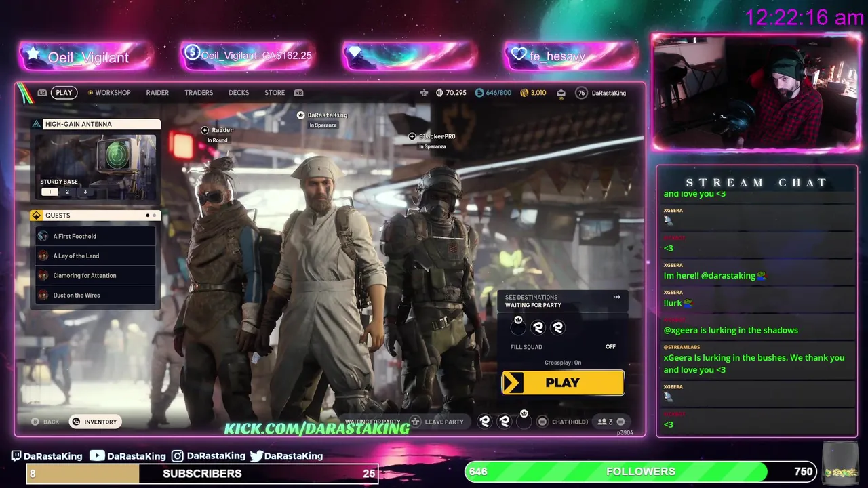The height and width of the screenshot is (488, 868).
Task: Click the YouTube DaRastaKing handle
Action: 127,456
